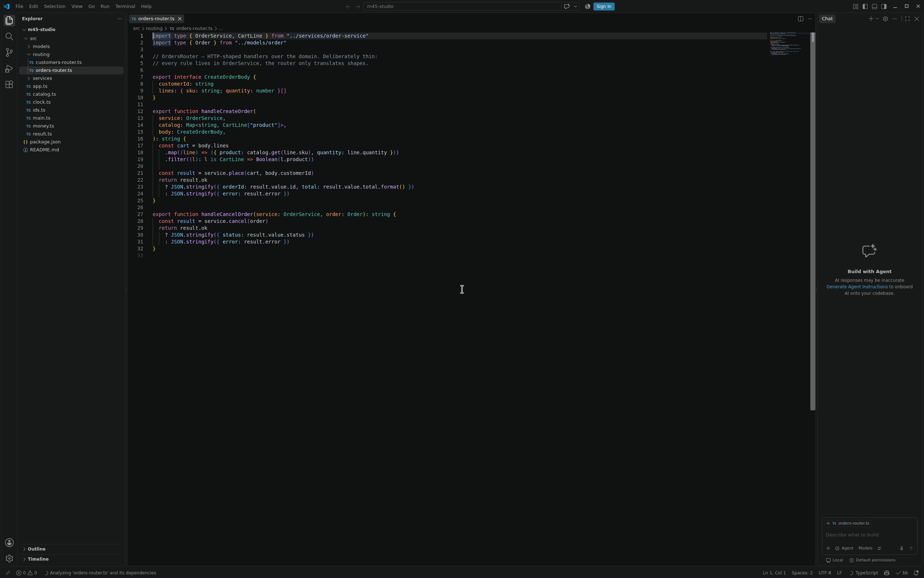Toggle the primary side bar visibility
This screenshot has width=924, height=578.
pyautogui.click(x=865, y=6)
